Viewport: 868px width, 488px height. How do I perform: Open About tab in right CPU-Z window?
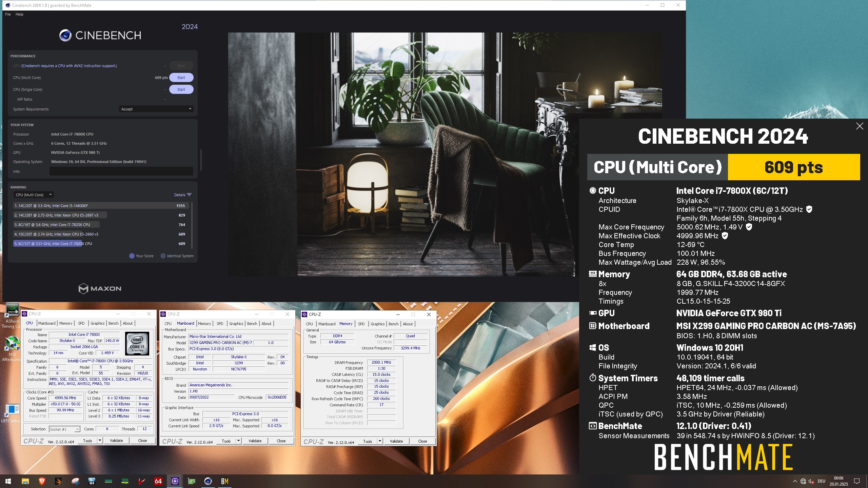[408, 324]
